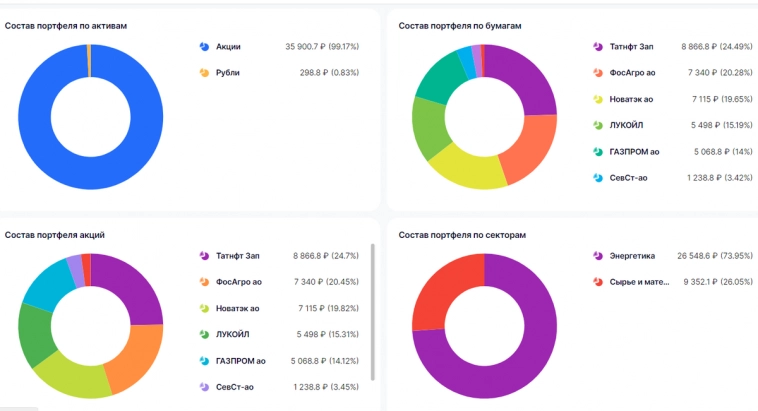Click Новатэк ао icon in stock composition legend
The height and width of the screenshot is (411, 758).
click(204, 308)
